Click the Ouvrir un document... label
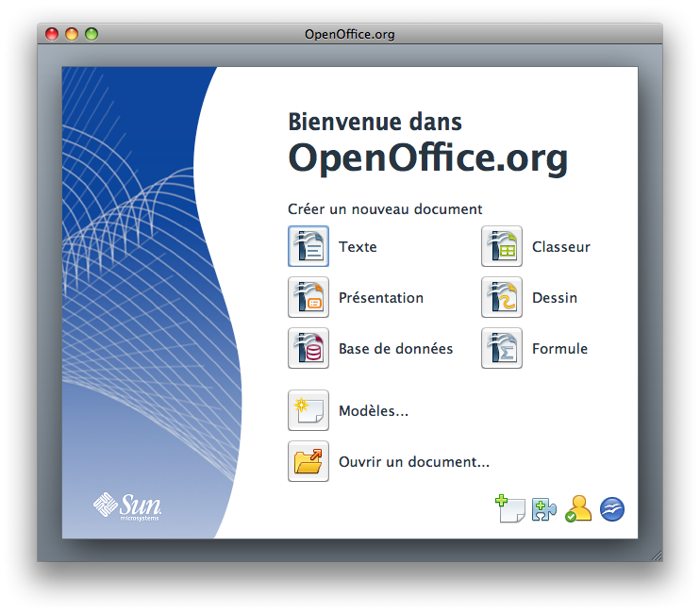The image size is (700, 613). click(414, 462)
